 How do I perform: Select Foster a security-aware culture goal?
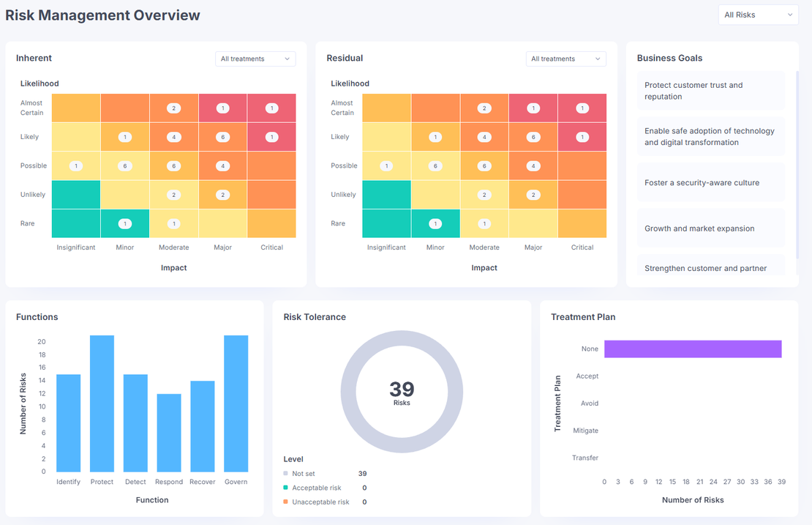click(710, 182)
